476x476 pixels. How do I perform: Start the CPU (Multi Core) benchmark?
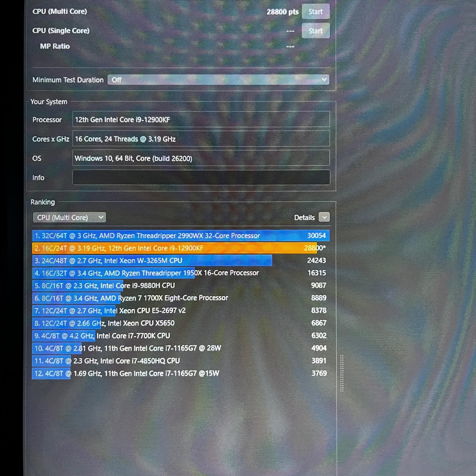click(316, 12)
